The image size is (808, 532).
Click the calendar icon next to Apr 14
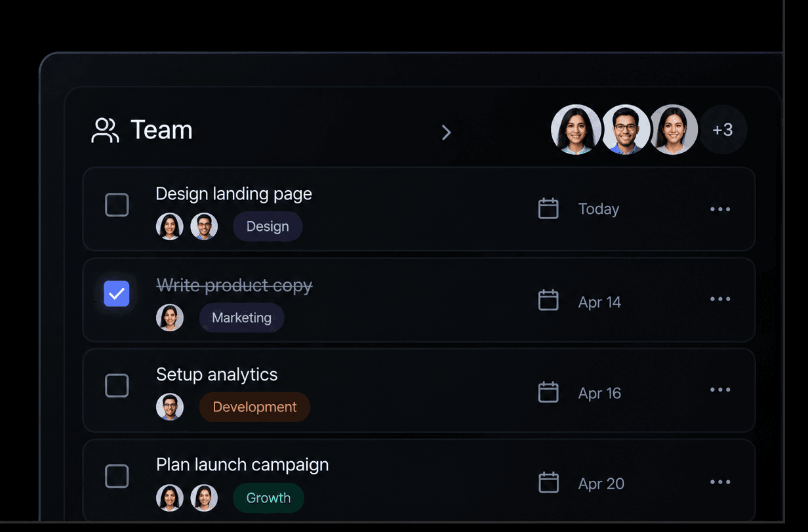click(548, 300)
